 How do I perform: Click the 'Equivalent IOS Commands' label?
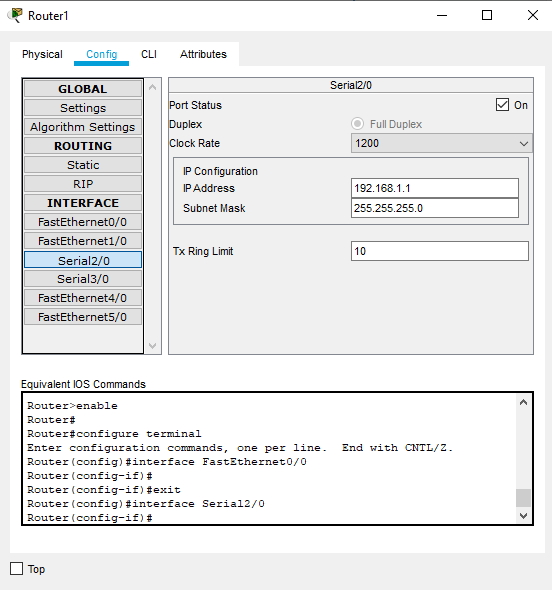point(83,384)
